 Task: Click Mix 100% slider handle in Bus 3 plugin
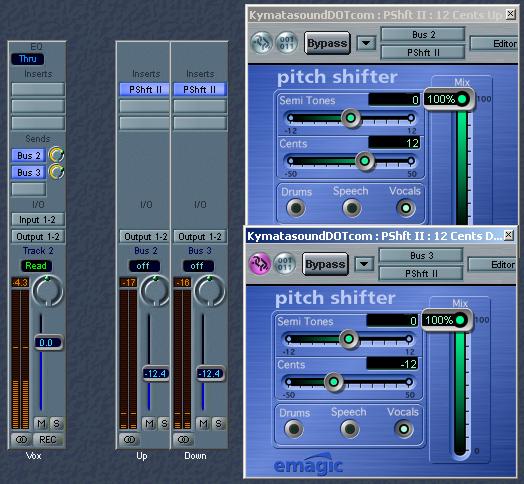tap(447, 320)
